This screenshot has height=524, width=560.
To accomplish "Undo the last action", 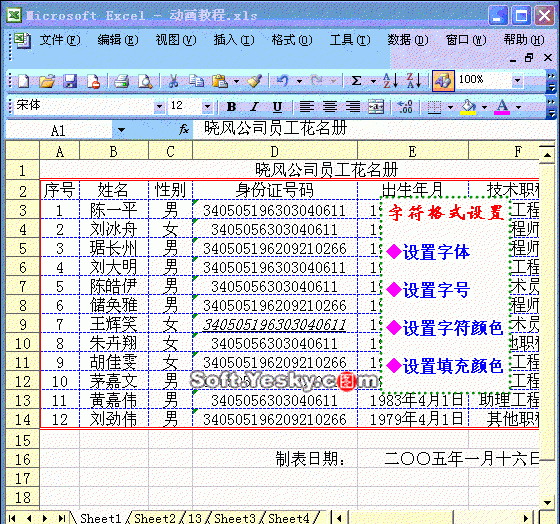I will point(283,81).
